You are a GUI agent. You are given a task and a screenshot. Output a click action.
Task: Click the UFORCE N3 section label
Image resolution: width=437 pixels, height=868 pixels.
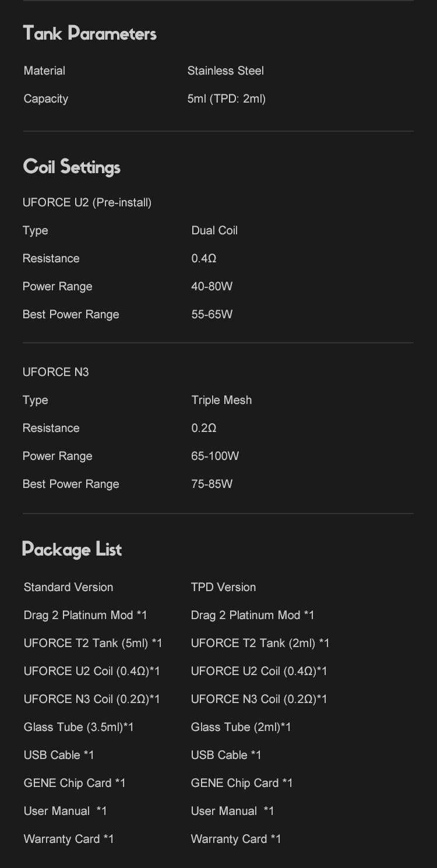tap(56, 372)
